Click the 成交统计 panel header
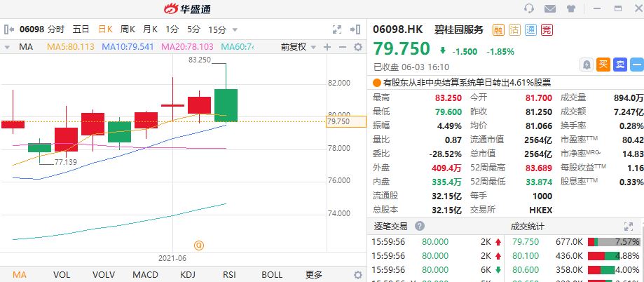Image resolution: width=644 pixels, height=282 pixels. pos(528,226)
